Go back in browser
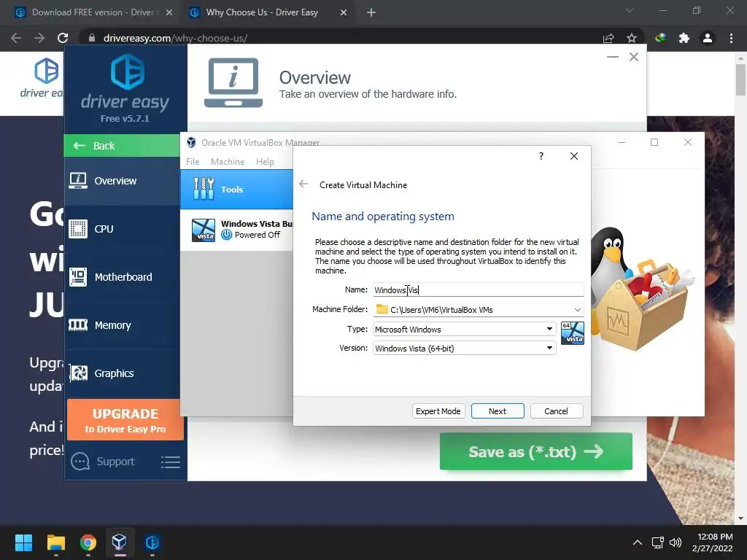This screenshot has width=747, height=560. pyautogui.click(x=16, y=38)
